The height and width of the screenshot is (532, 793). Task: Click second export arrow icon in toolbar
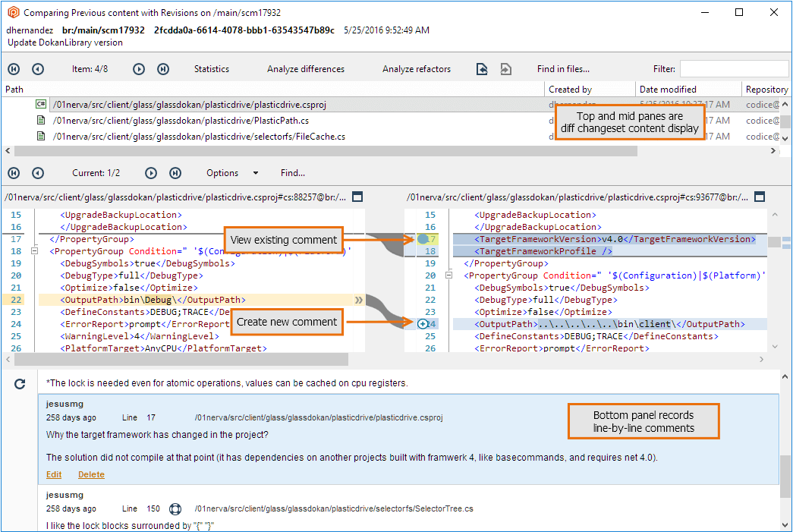(505, 69)
